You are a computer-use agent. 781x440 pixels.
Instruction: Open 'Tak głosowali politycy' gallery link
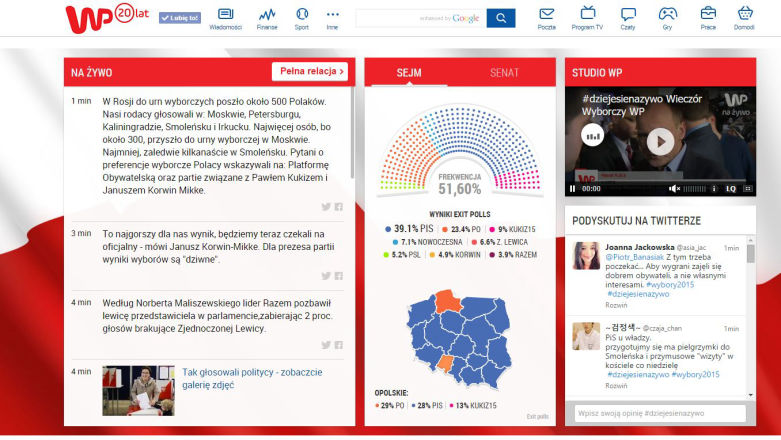(x=252, y=379)
